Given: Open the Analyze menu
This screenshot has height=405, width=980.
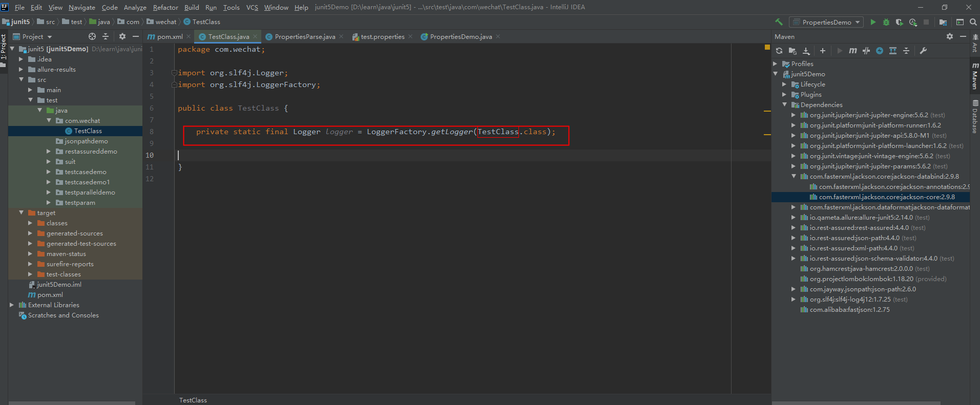Looking at the screenshot, I should pyautogui.click(x=135, y=7).
